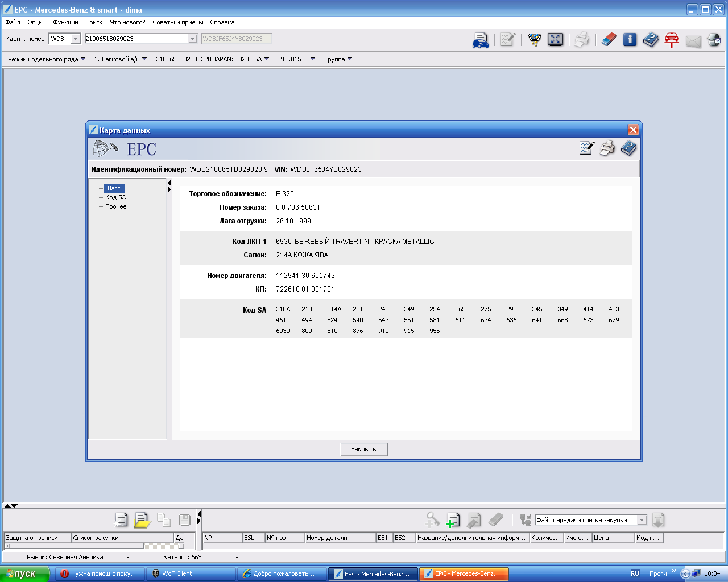Switch to Добро пожаловать Internet Explorer taskbar item
Image resolution: width=728 pixels, height=582 pixels.
click(282, 573)
